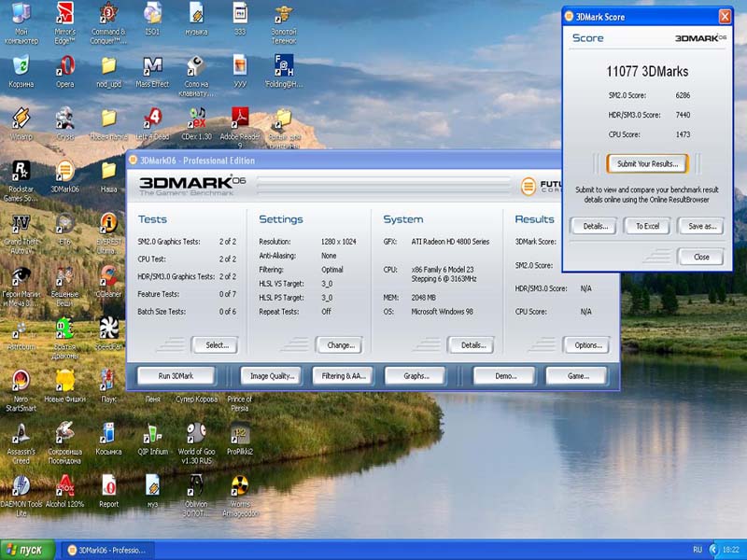Click Select under the Tests section
This screenshot has height=560, width=747.
point(216,345)
